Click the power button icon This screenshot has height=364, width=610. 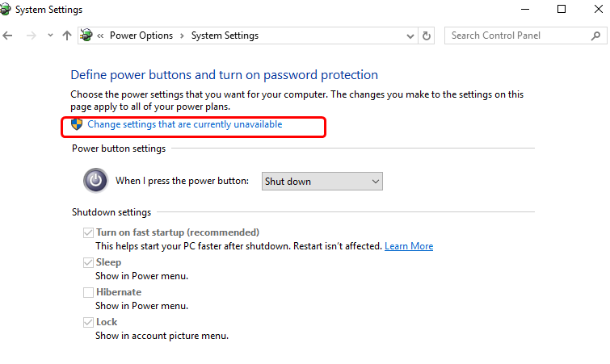tap(95, 181)
